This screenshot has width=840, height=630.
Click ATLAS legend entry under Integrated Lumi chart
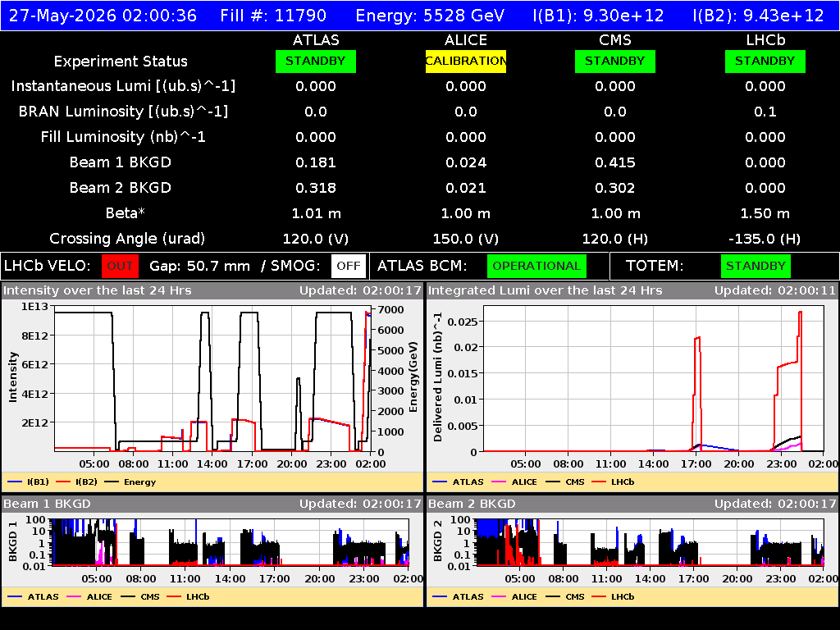click(458, 482)
